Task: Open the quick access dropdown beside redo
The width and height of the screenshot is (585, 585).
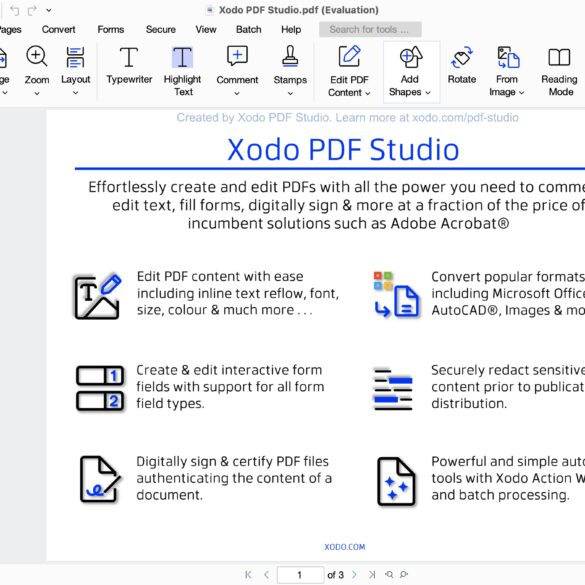Action: 49,10
